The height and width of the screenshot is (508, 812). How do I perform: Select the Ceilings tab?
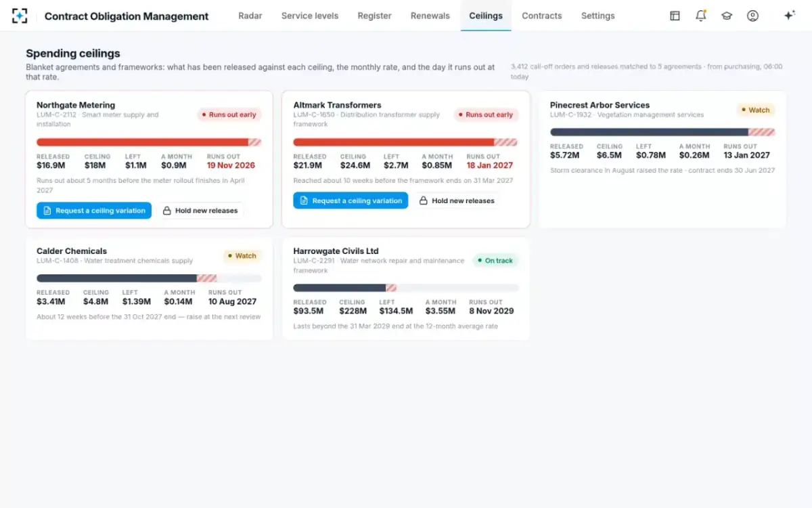[x=486, y=16]
